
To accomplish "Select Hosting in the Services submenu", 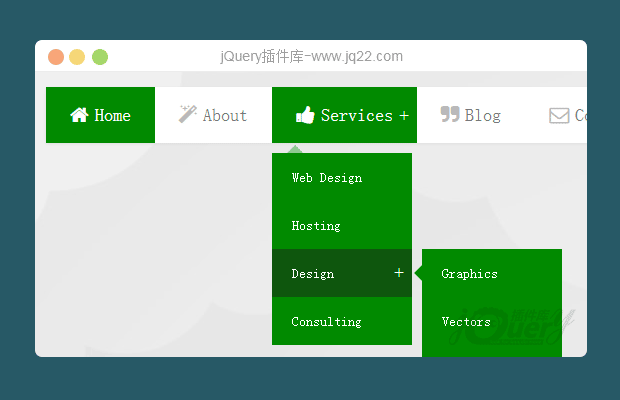I will 316,226.
